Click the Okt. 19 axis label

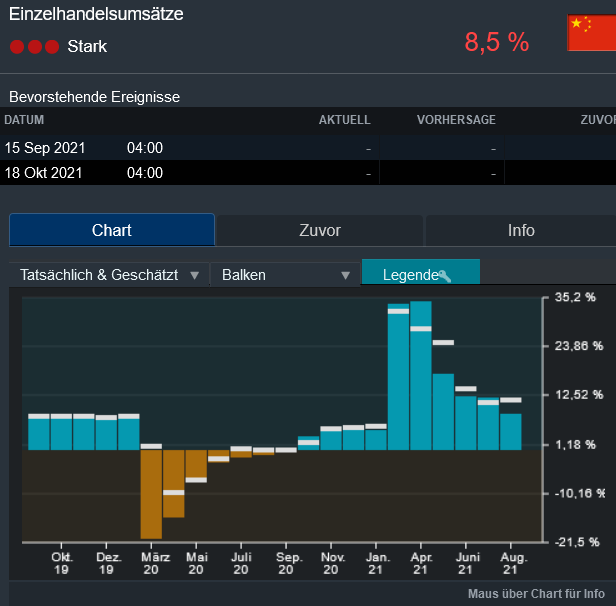tap(61, 563)
